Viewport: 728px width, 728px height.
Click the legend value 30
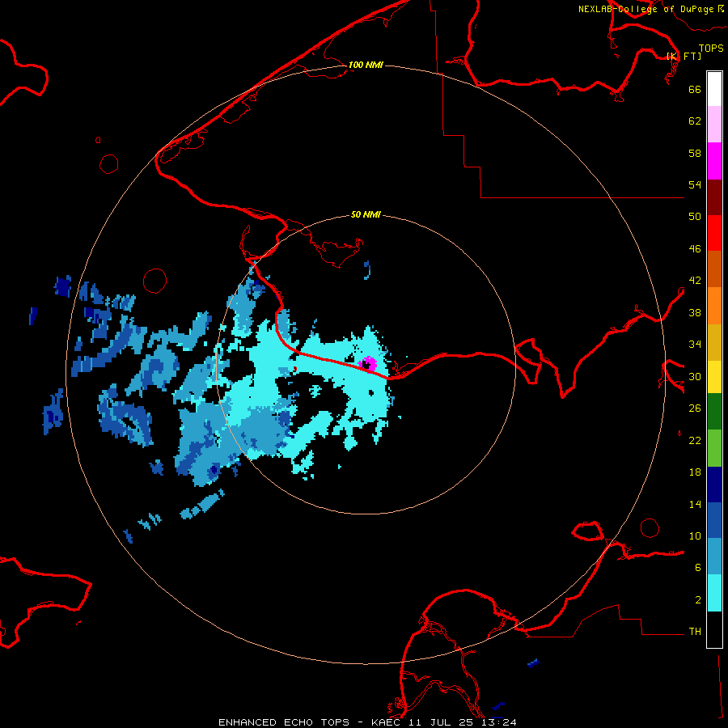(695, 376)
